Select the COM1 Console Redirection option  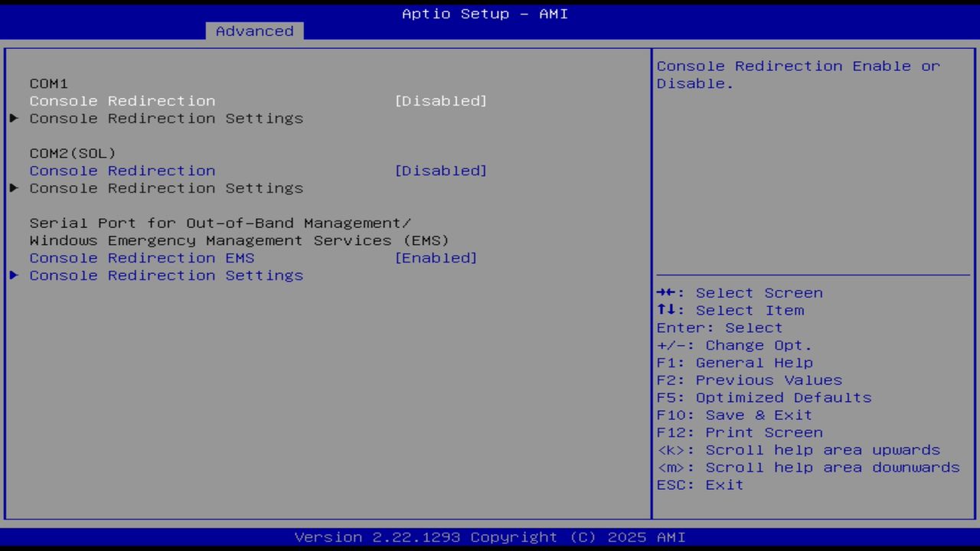pyautogui.click(x=122, y=100)
